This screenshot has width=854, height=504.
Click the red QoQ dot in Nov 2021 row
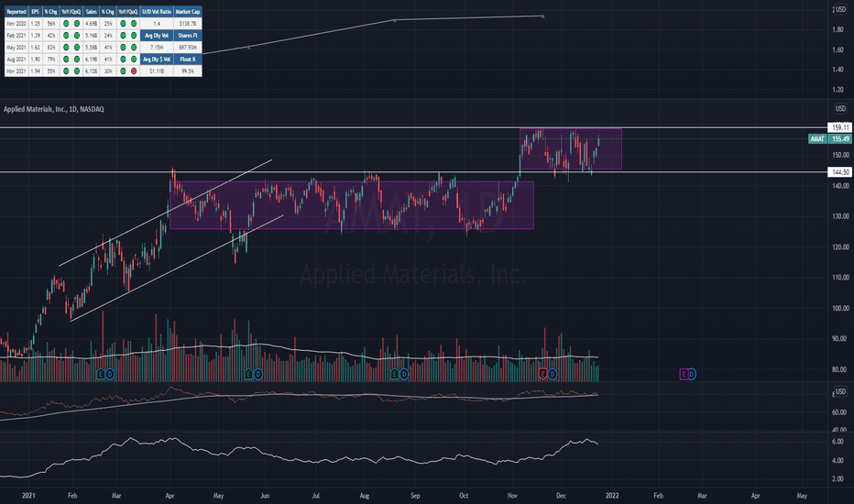[x=134, y=71]
